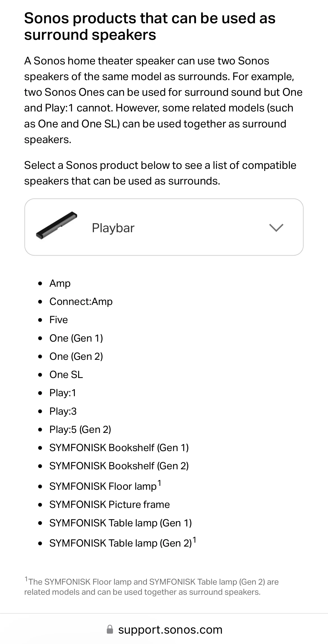Viewport: 328px width, 644px height.
Task: Expand the Playbar dropdown chevron
Action: coord(276,228)
